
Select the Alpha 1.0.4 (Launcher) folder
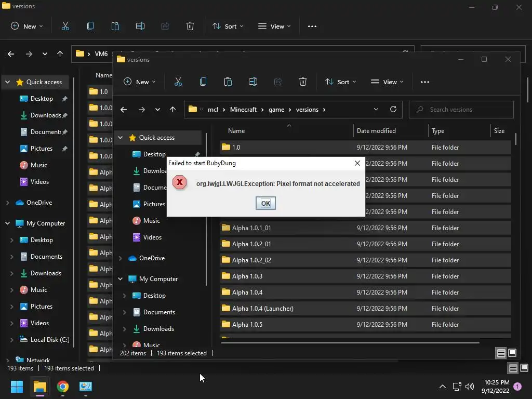coord(365,309)
